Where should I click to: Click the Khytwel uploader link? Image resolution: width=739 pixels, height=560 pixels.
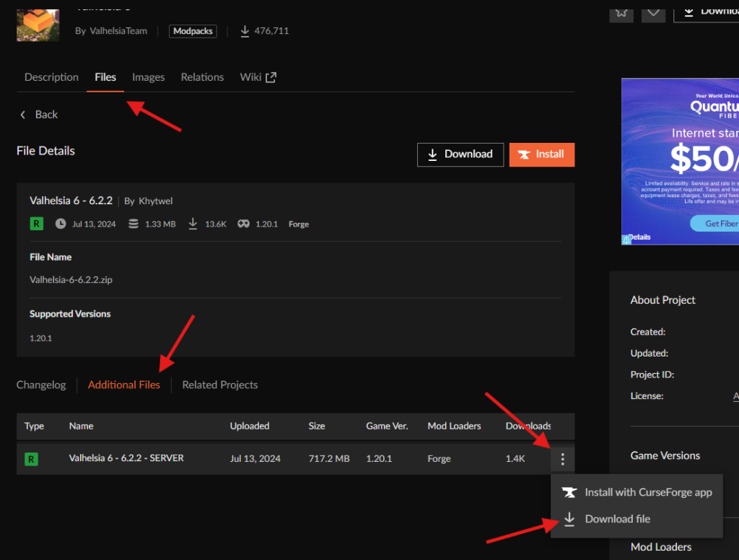tap(156, 201)
